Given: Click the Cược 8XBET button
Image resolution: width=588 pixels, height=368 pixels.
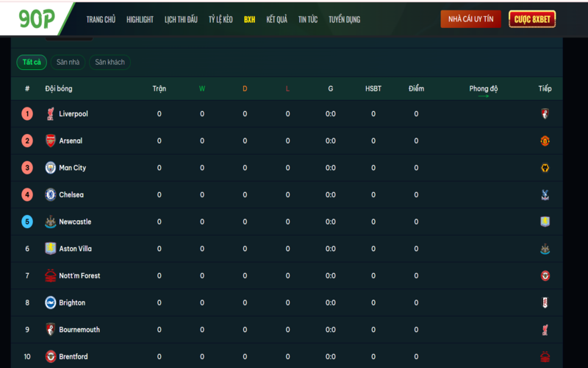Looking at the screenshot, I should [532, 19].
